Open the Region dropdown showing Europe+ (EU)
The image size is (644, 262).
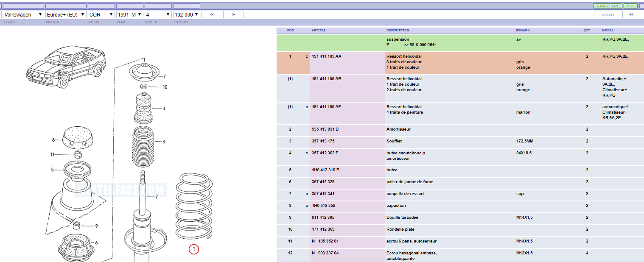point(66,14)
